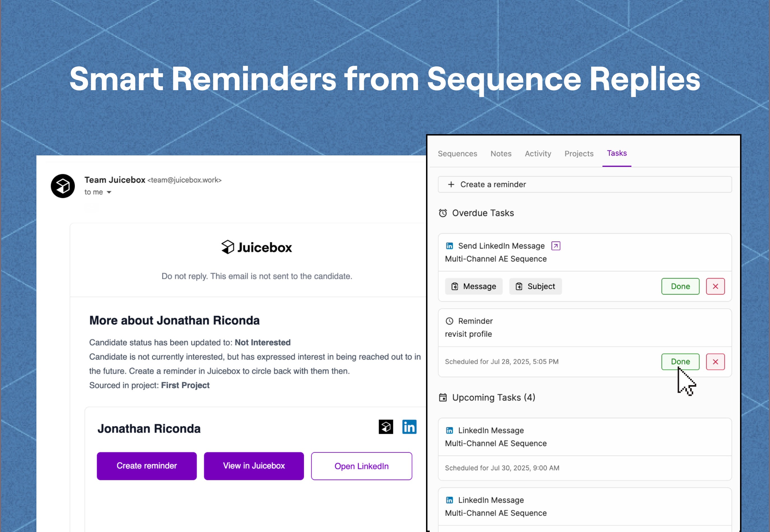Viewport: 770px width, 532px height.
Task: Open LinkedIn icon in Jonathan Riconda card
Action: [x=409, y=427]
